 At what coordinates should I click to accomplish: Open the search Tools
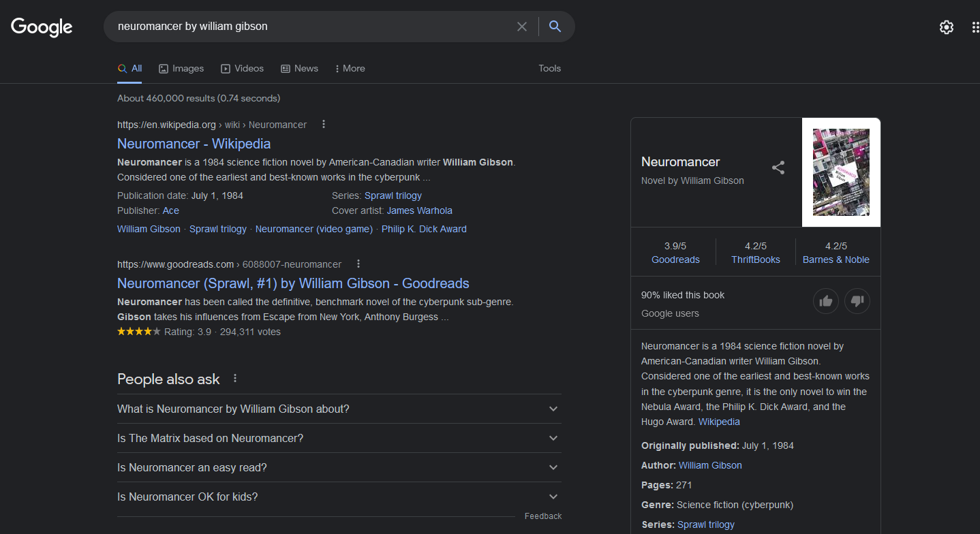(549, 68)
